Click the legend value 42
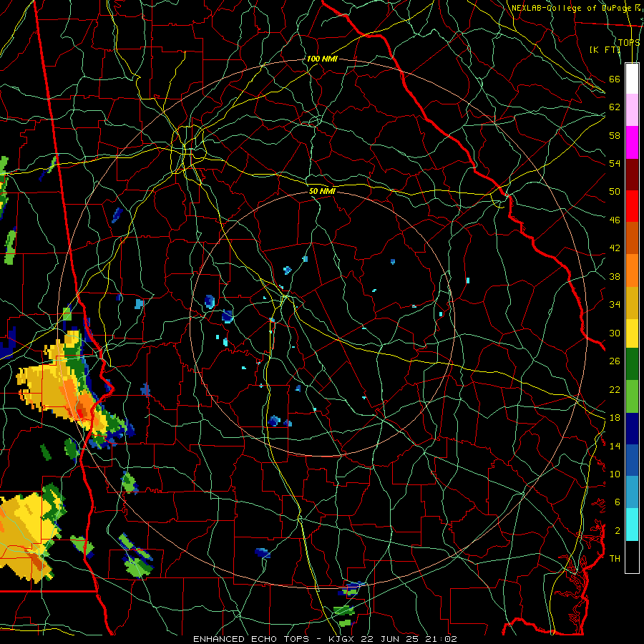 point(615,248)
